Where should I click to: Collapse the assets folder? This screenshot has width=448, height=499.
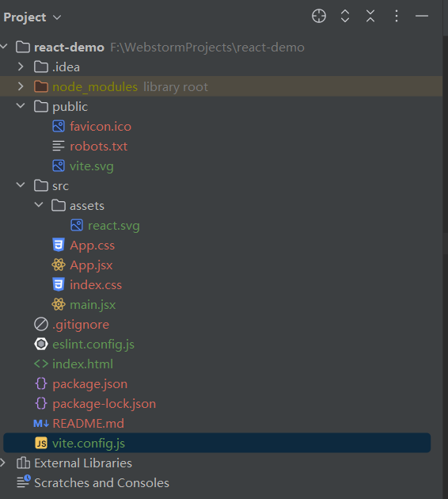(39, 204)
